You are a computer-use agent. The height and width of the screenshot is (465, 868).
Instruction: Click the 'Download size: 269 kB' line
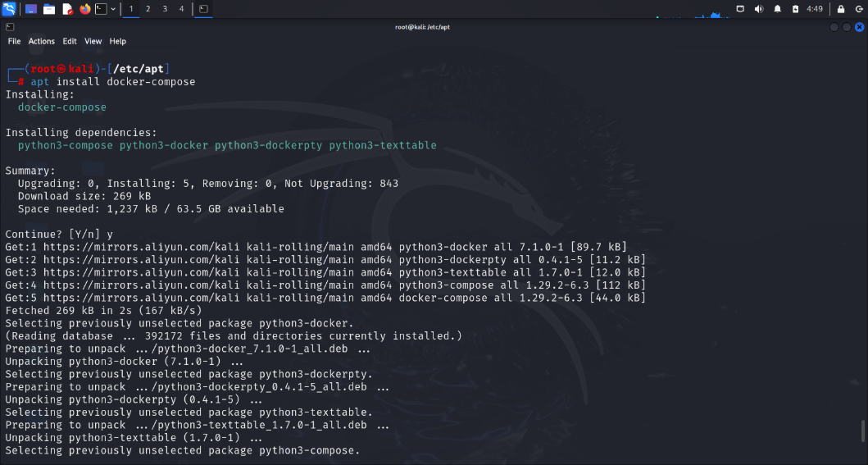pos(84,197)
